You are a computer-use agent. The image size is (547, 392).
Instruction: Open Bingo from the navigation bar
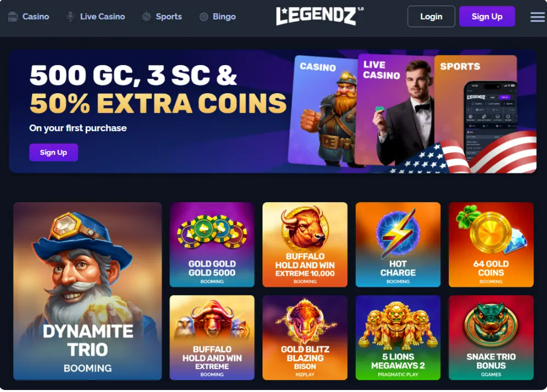coord(224,17)
